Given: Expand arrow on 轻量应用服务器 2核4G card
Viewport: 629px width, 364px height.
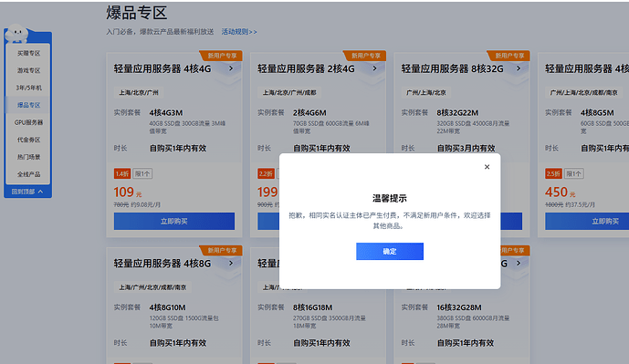Looking at the screenshot, I should coord(374,68).
